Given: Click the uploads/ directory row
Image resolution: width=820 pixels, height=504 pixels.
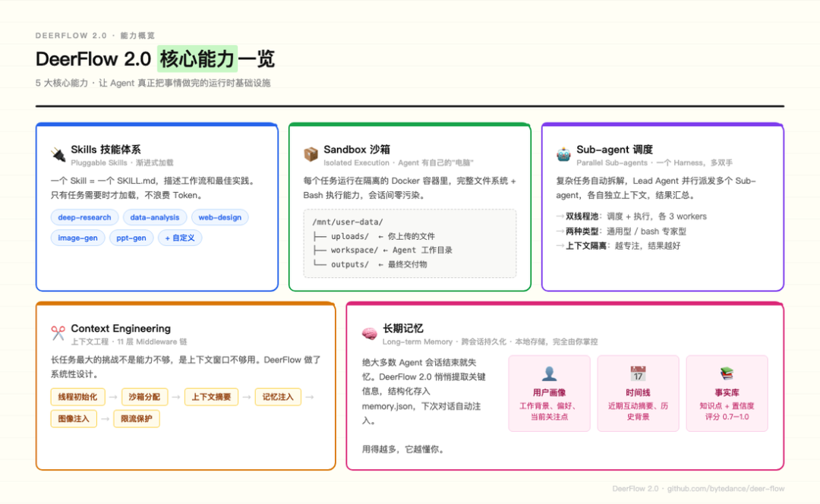Looking at the screenshot, I should tap(374, 236).
